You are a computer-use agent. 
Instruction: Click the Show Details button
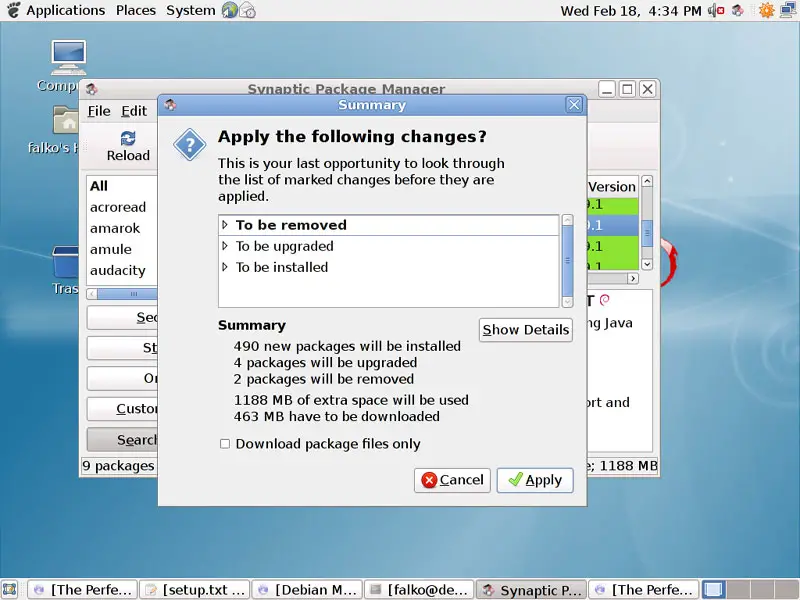(526, 330)
